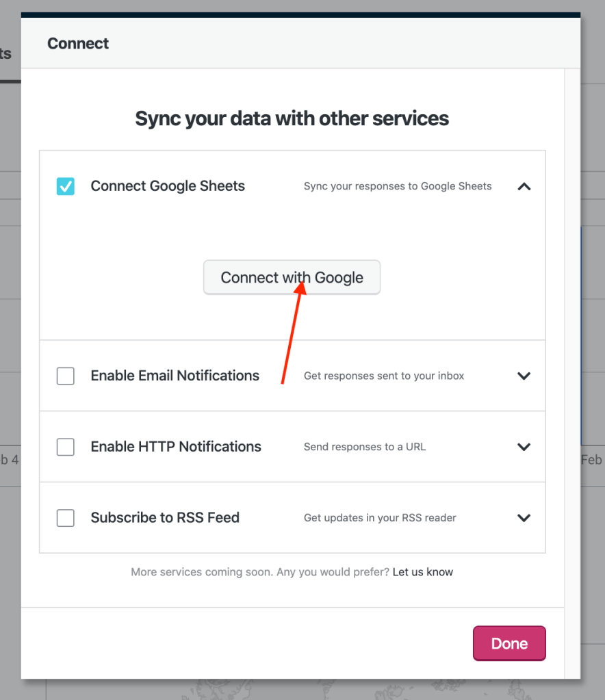Click 'Get responses sent to your inbox' text
This screenshot has width=605, height=700.
pos(384,376)
